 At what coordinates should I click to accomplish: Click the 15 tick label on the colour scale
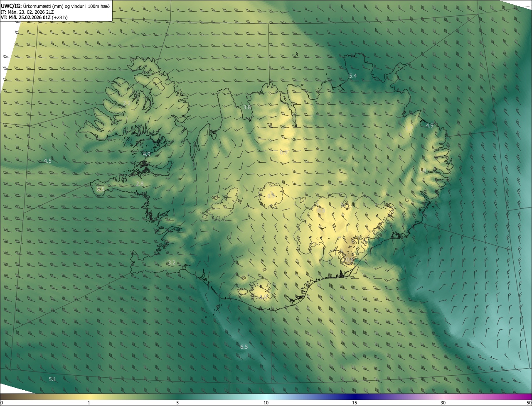355,403
